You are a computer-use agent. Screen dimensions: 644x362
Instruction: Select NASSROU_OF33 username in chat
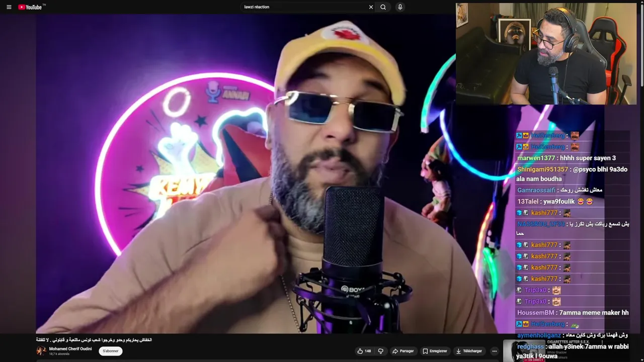[x=541, y=224]
